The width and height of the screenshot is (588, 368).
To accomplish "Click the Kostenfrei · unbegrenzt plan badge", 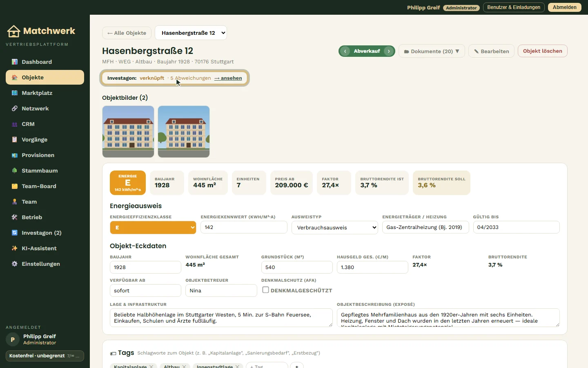I will coord(45,356).
